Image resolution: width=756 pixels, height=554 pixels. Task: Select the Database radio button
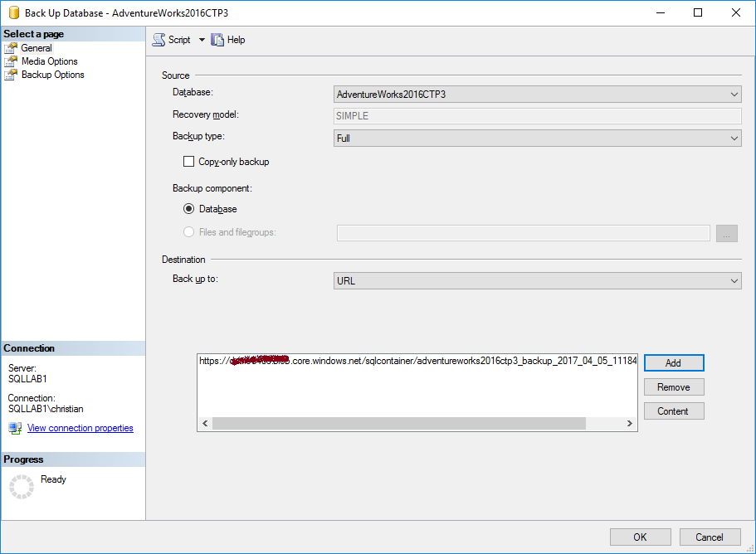click(x=188, y=209)
